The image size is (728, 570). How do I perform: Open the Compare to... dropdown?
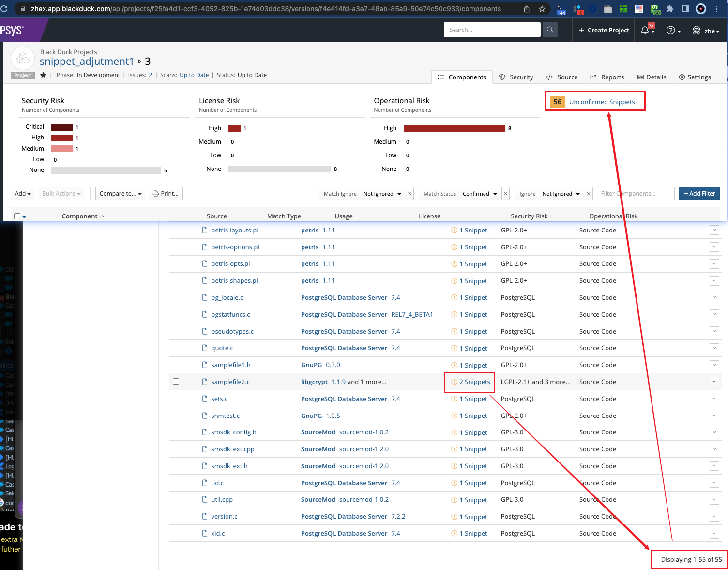coord(121,194)
